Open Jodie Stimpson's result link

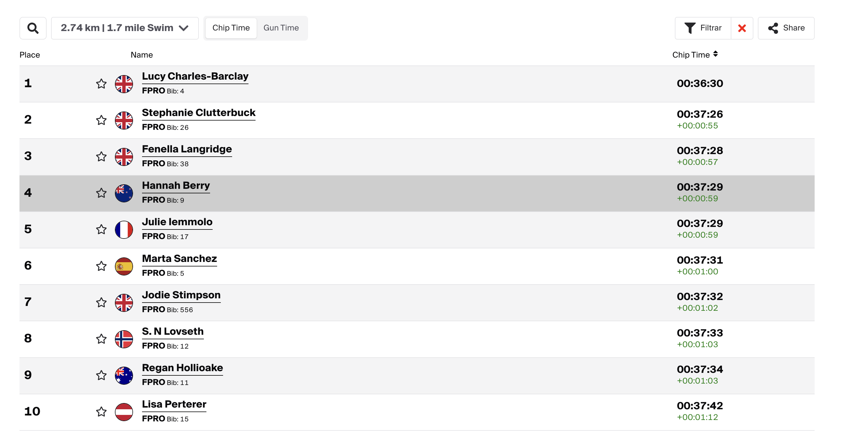181,295
